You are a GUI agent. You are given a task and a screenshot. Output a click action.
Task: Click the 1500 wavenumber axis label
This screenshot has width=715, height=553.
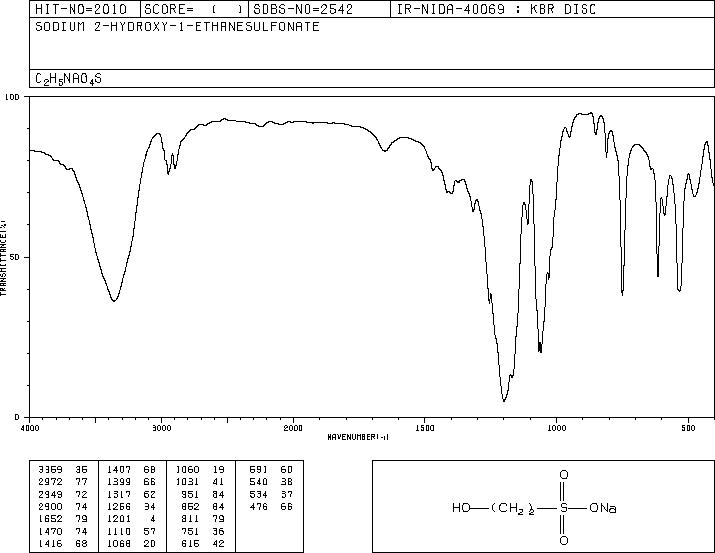tap(425, 428)
